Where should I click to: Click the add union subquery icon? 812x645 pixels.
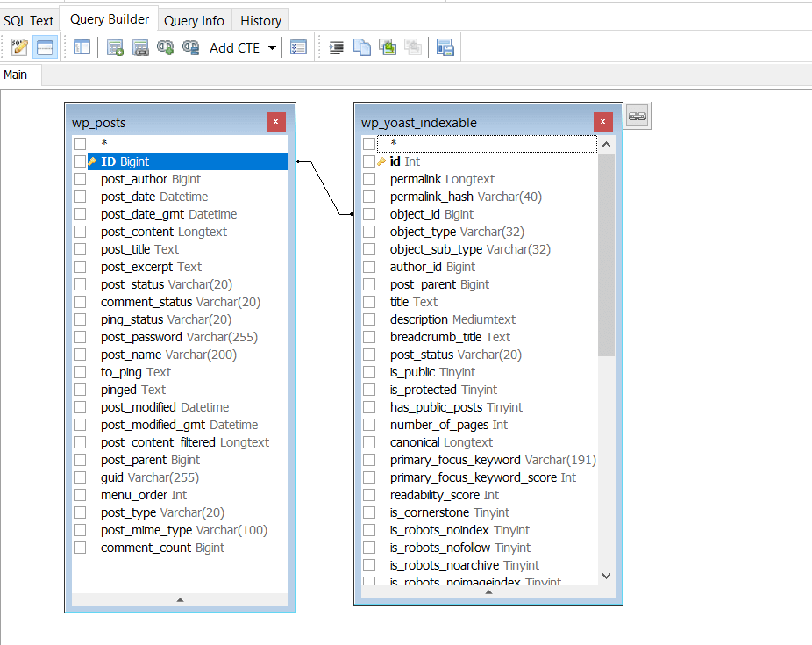165,47
